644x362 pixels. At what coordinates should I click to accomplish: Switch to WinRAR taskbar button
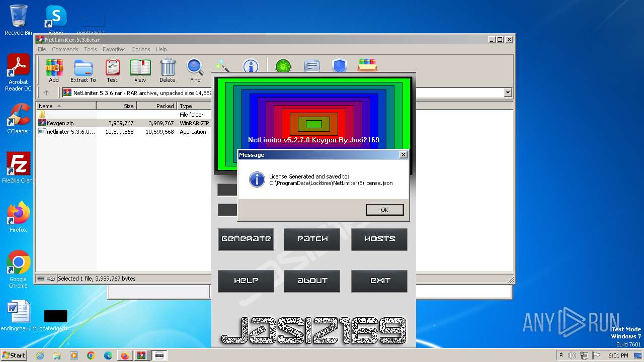point(142,355)
